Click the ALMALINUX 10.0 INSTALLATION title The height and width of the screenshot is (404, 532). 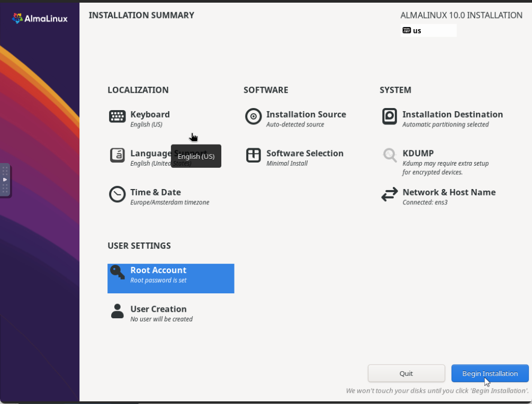461,15
